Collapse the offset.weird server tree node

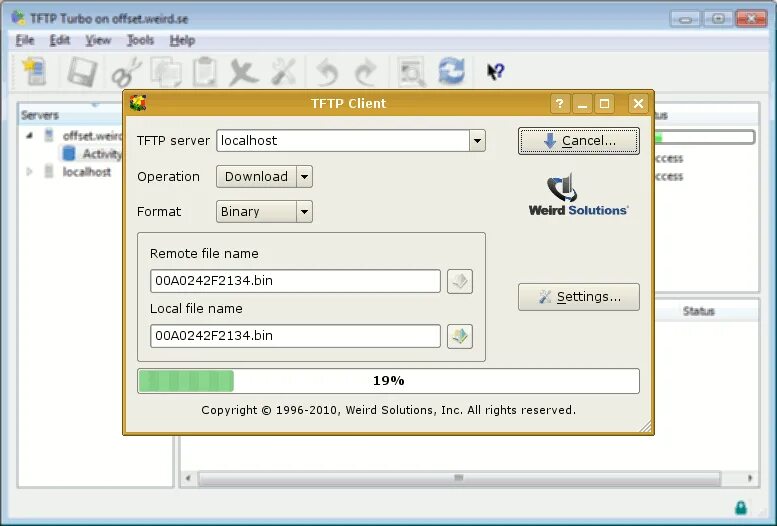pos(29,135)
